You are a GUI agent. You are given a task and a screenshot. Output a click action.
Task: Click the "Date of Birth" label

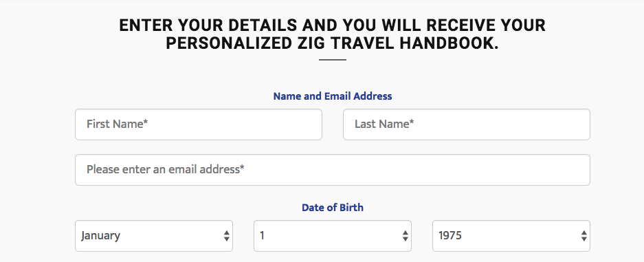pyautogui.click(x=333, y=208)
